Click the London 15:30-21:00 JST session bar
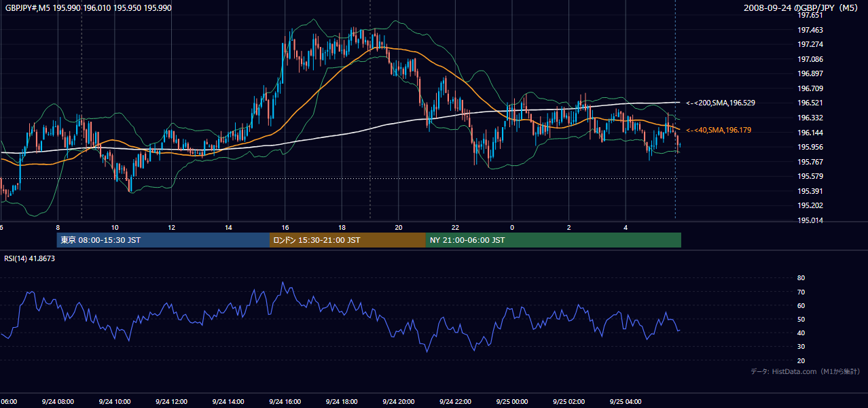The image size is (868, 408). [348, 240]
